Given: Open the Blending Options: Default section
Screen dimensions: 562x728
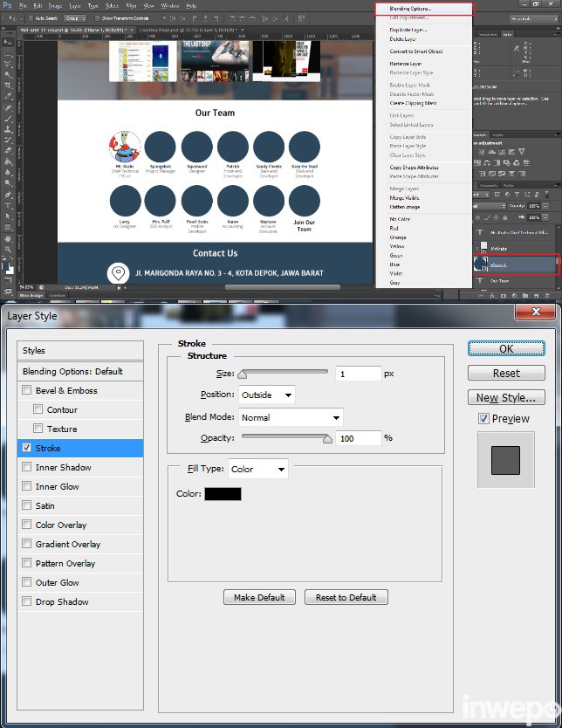Looking at the screenshot, I should (x=80, y=372).
